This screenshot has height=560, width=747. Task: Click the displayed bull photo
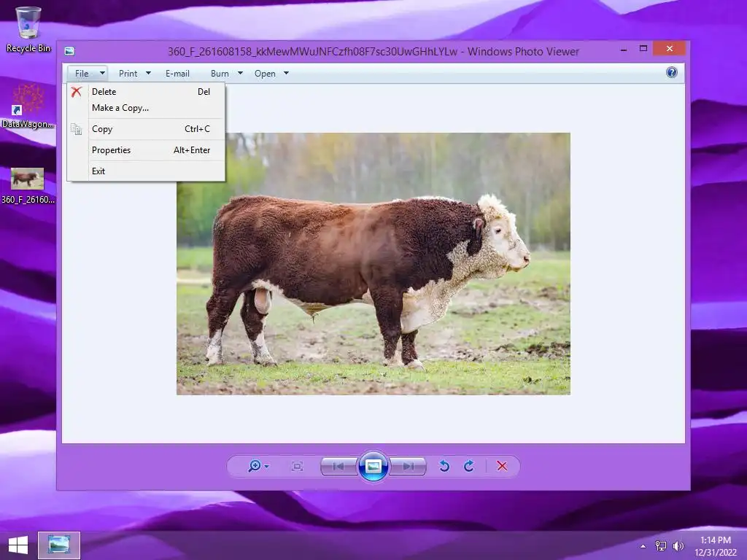tap(373, 264)
